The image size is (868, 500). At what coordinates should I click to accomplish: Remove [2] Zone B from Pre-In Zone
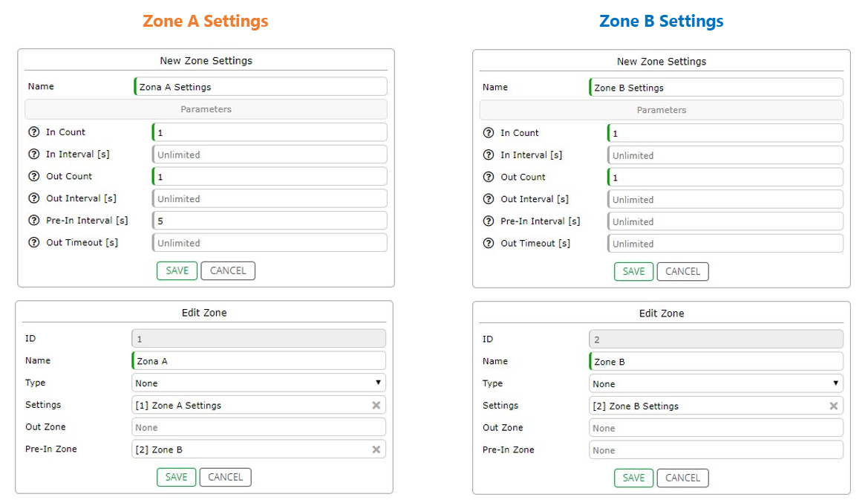pos(376,449)
